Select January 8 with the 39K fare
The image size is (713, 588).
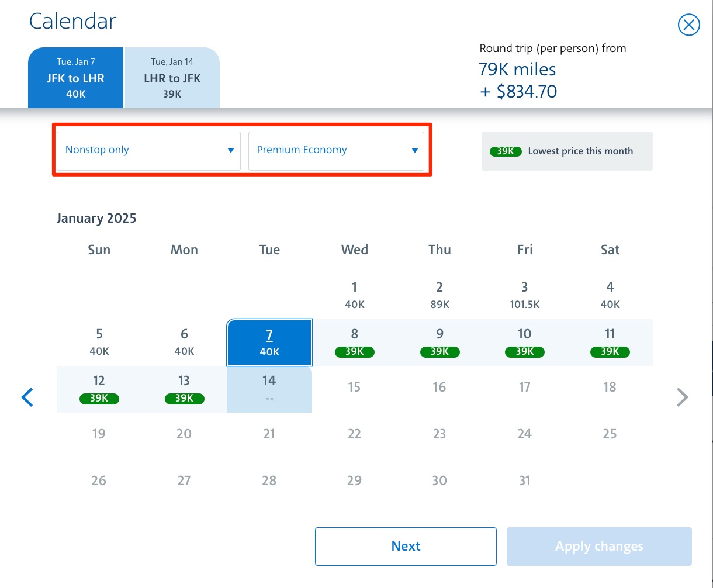tap(354, 343)
